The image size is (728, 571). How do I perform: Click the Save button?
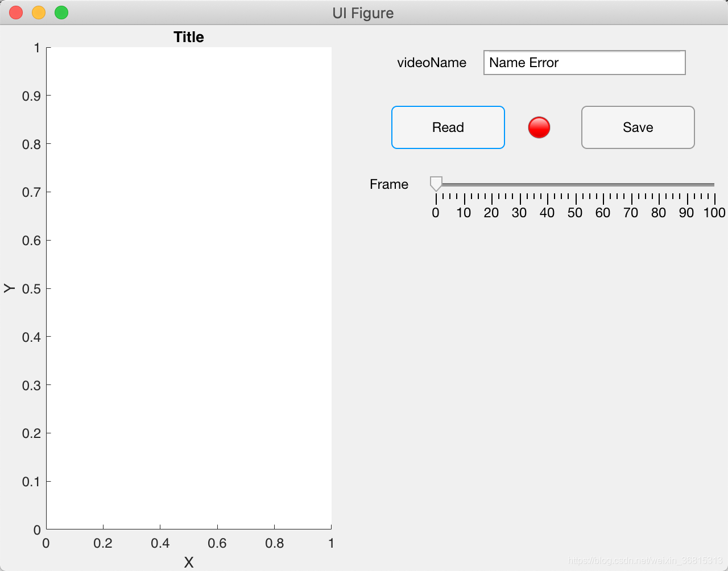(x=638, y=127)
